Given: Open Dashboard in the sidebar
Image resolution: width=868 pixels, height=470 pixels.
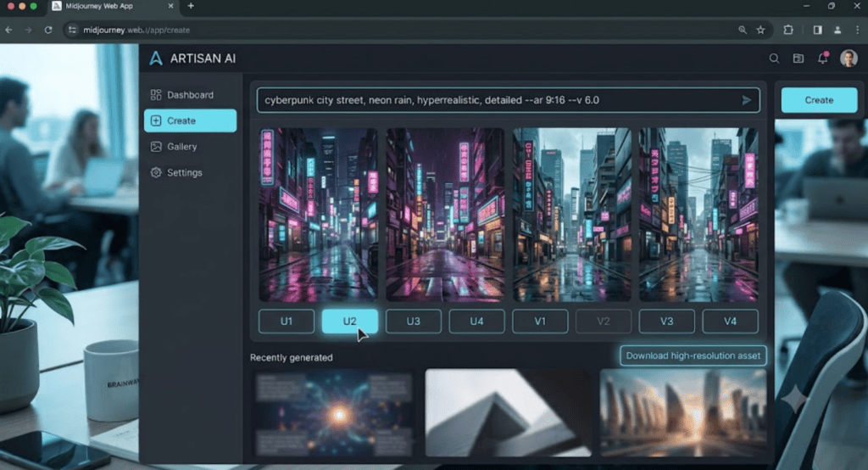Looking at the screenshot, I should [191, 95].
